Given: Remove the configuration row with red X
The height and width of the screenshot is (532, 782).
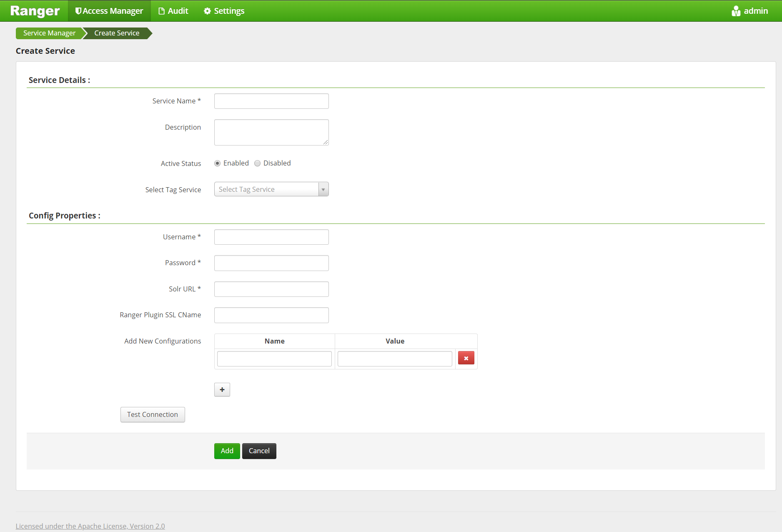Looking at the screenshot, I should (466, 358).
